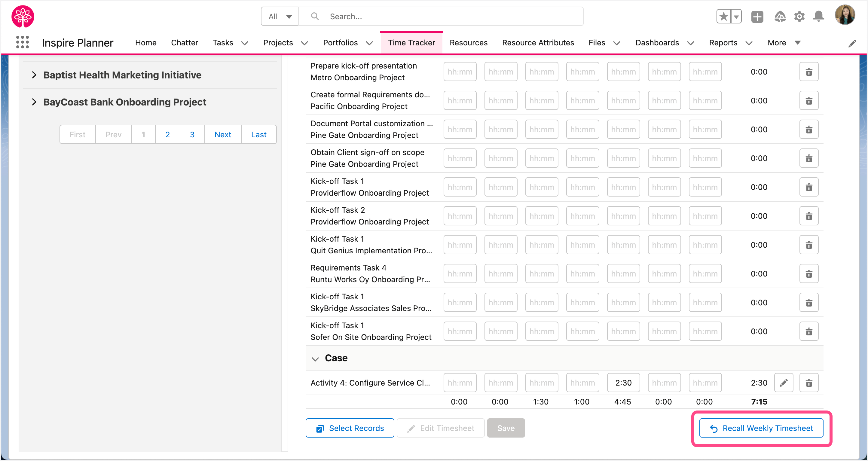Delete the Kick-off Task 2 row

coord(809,216)
